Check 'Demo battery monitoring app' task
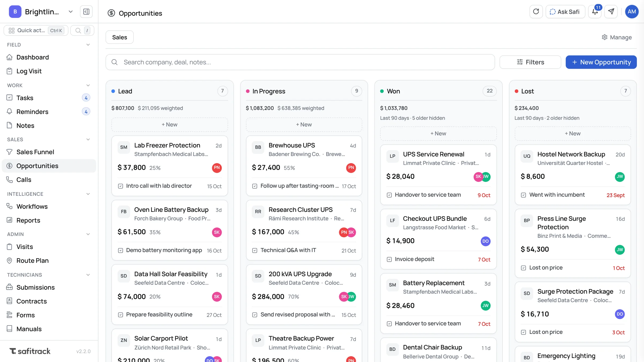Image resolution: width=644 pixels, height=362 pixels. [120, 250]
